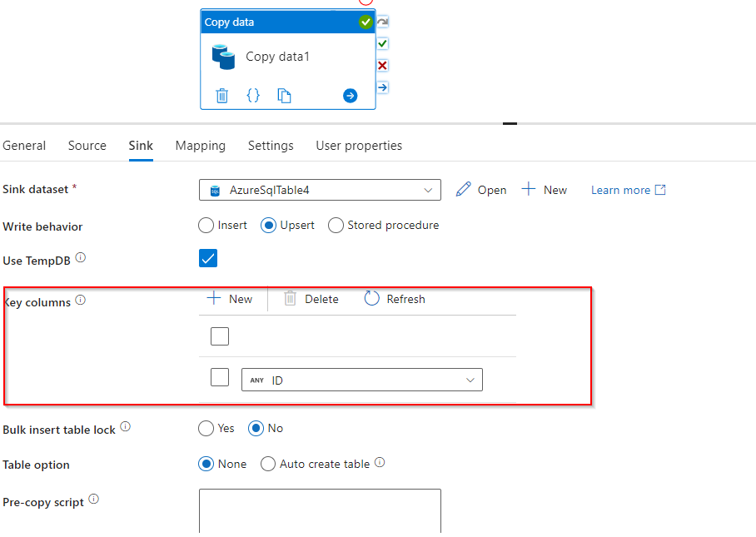Go to the Source tab

click(87, 145)
